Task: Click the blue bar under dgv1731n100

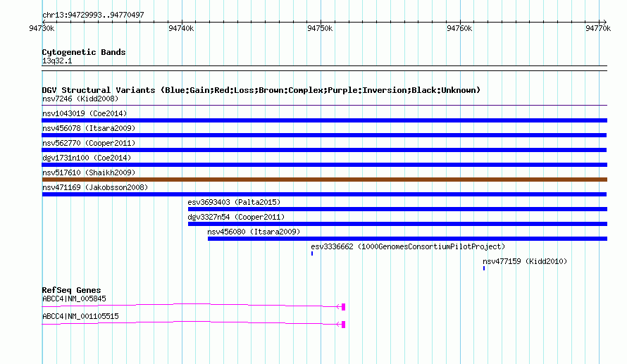Action: click(325, 165)
